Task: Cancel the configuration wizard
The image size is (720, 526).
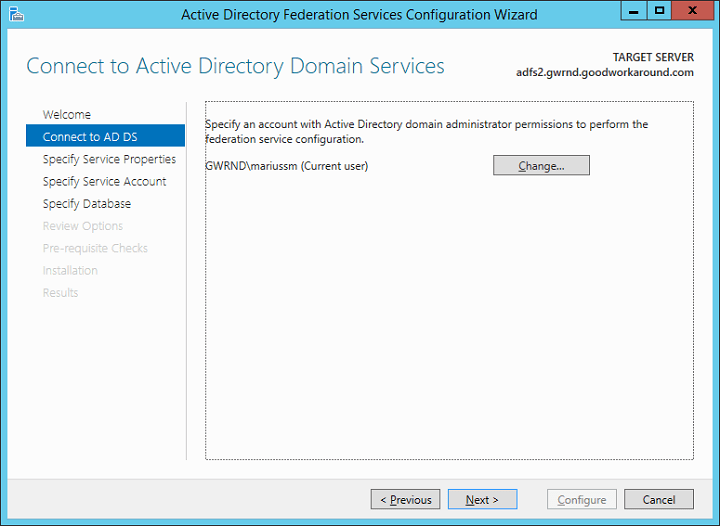Action: [659, 500]
